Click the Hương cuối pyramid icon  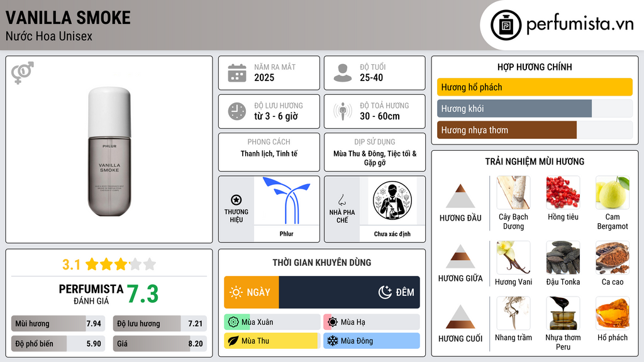460,317
